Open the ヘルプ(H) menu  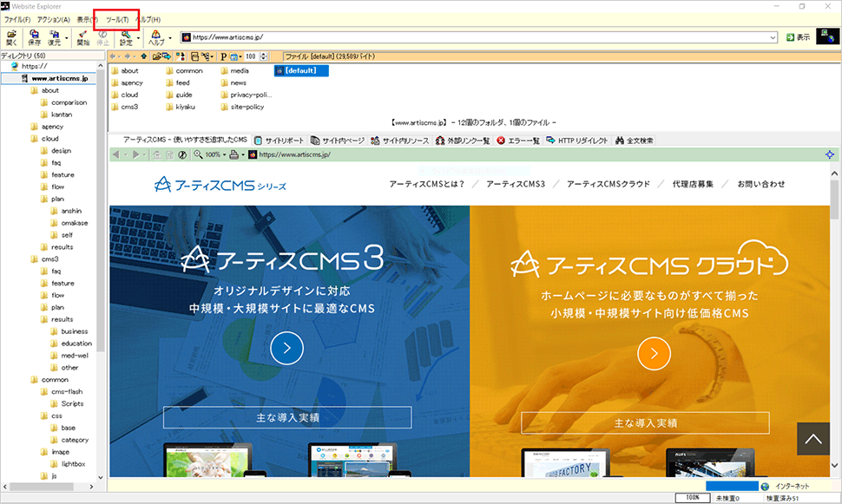(148, 19)
